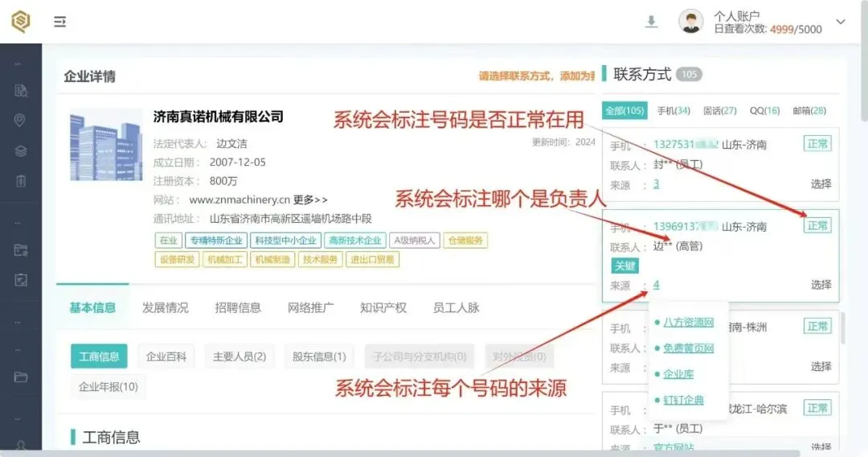Click the 105 contact count badge
868x457 pixels.
(x=690, y=74)
